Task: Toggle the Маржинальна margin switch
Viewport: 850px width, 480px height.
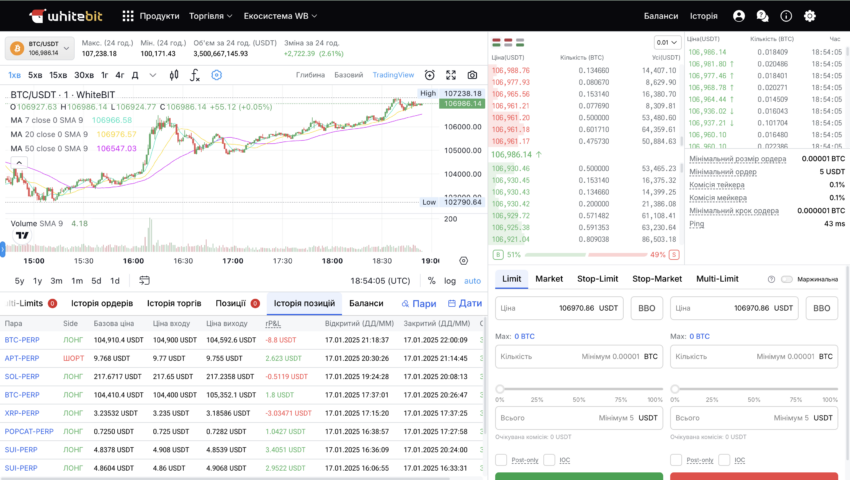Action: [x=787, y=279]
